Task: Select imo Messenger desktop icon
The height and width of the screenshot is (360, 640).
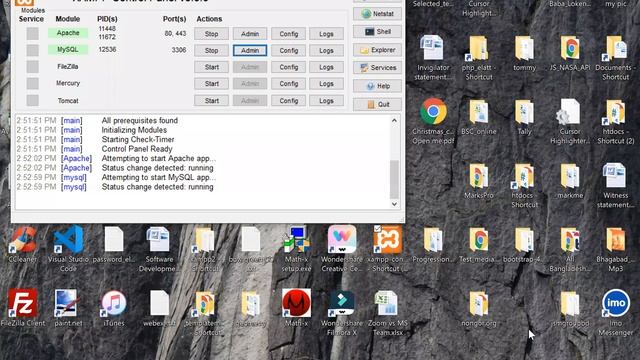Action: point(616,313)
